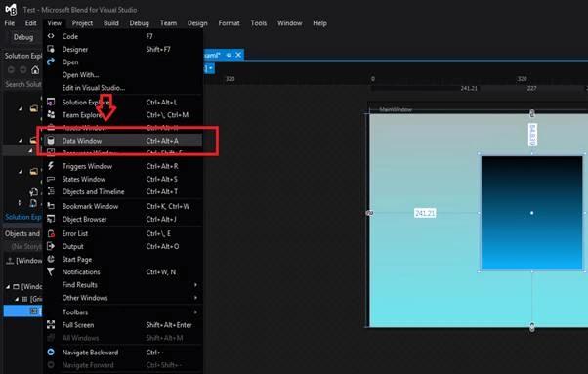This screenshot has width=588, height=374.
Task: Expand the collapsed hollow-triangle node in Solution tree
Action: click(x=20, y=203)
